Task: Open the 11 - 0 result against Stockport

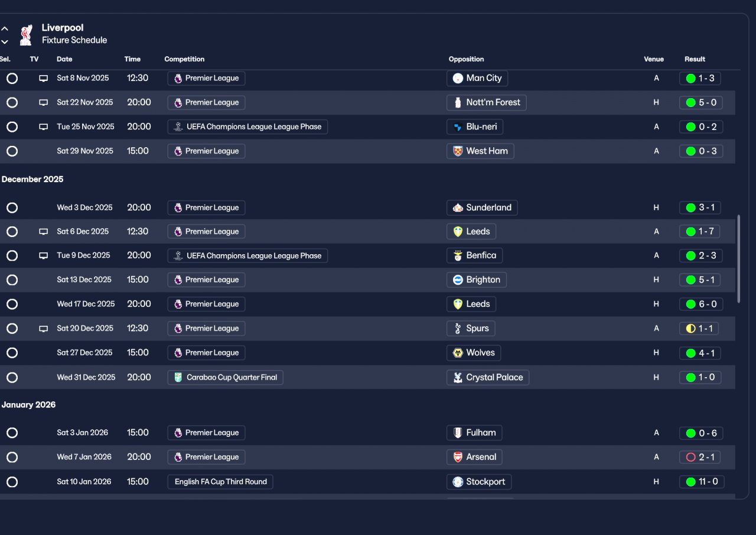Action: (x=702, y=482)
